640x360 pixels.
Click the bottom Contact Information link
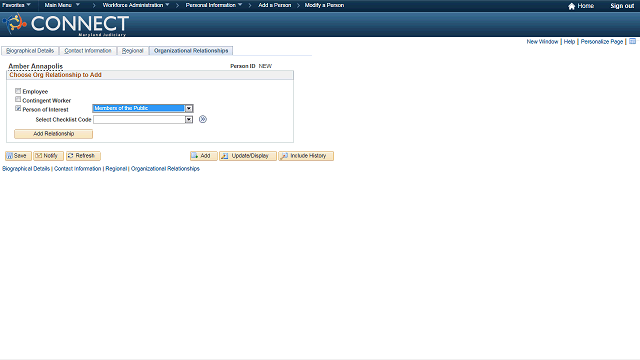tap(78, 169)
